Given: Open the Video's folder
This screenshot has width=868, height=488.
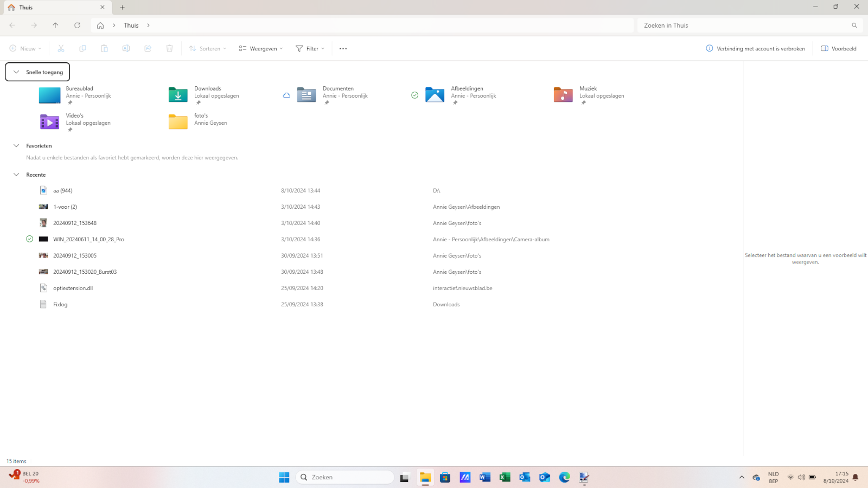Looking at the screenshot, I should (x=49, y=122).
